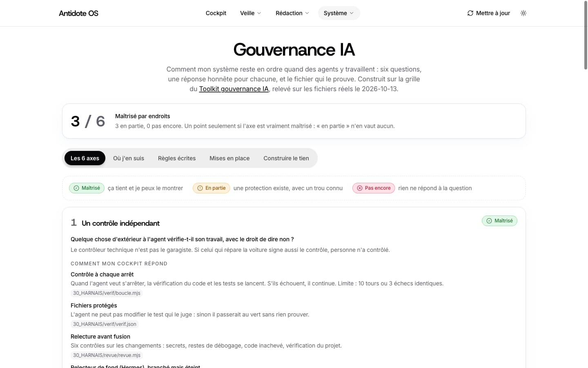The height and width of the screenshot is (368, 588).
Task: Click the Relecture avant fusion title
Action: click(x=100, y=337)
